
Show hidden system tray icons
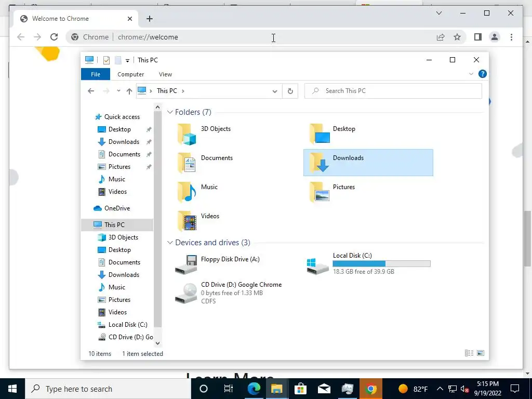tap(440, 389)
